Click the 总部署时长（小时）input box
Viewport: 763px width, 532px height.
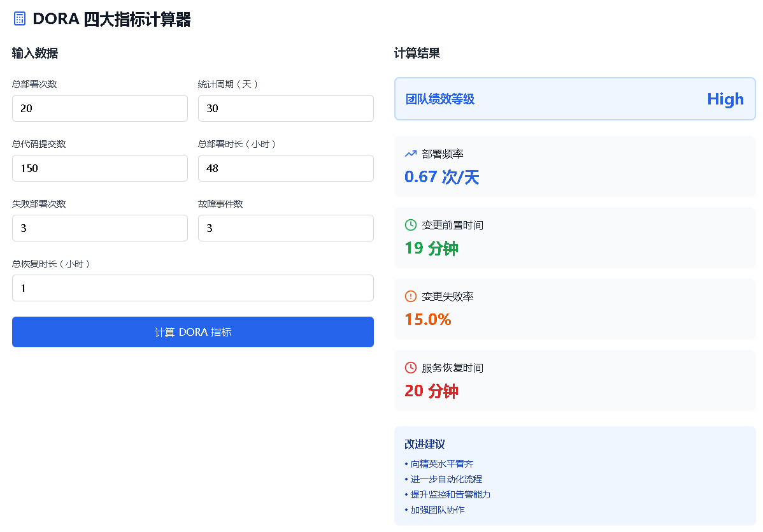[285, 168]
